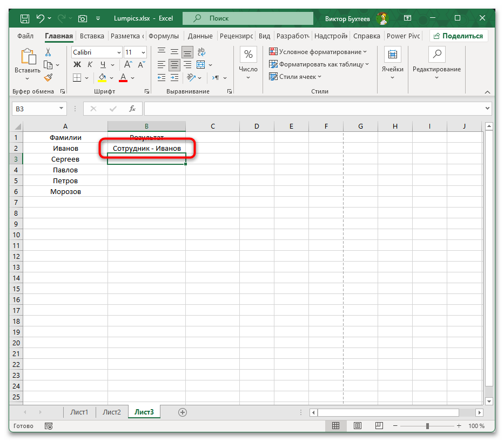Click the Percent number format icon

pyautogui.click(x=248, y=54)
